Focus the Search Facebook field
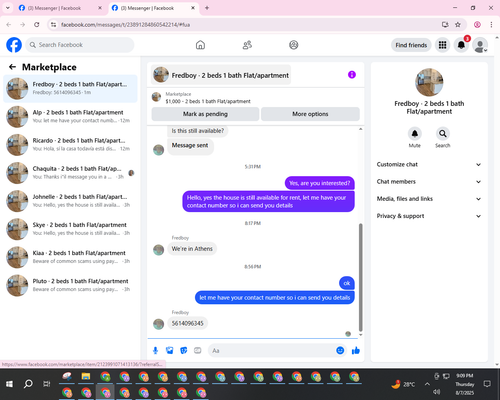 (80, 45)
